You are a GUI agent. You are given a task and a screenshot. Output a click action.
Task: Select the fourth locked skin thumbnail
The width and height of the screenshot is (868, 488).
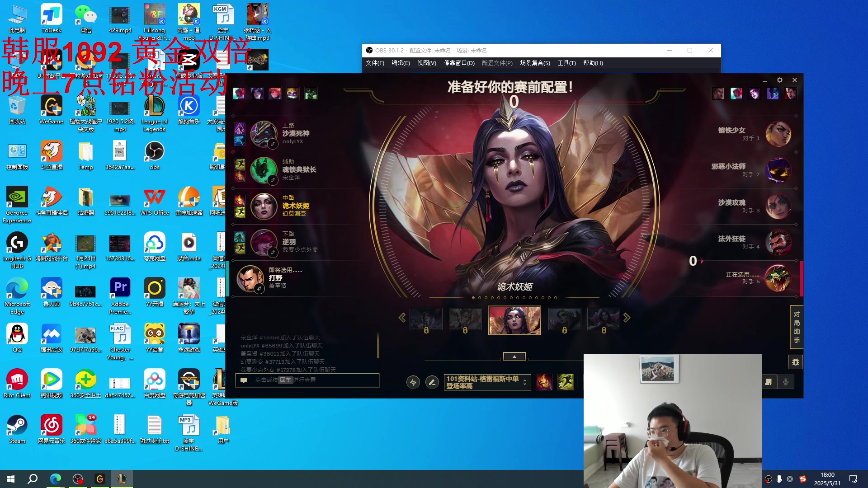tap(565, 320)
